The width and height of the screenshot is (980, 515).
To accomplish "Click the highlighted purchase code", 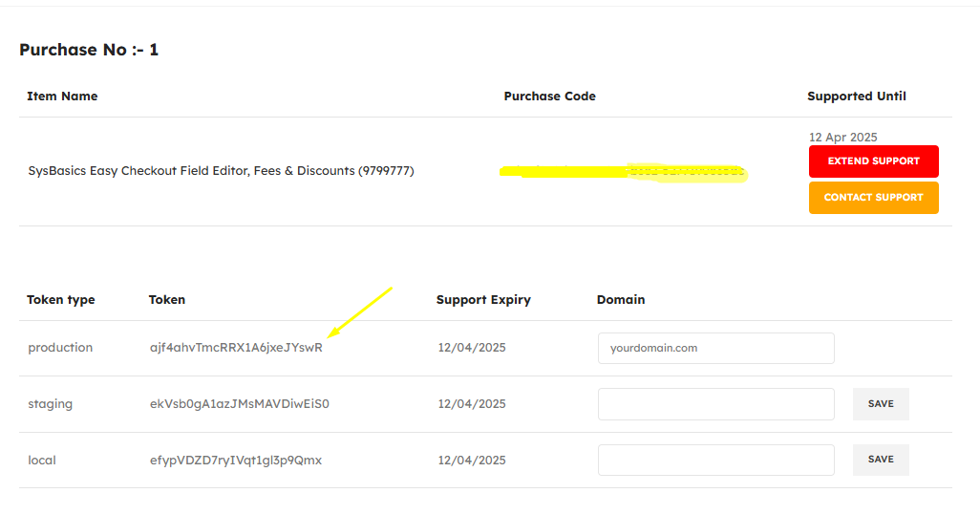I will coord(623,172).
